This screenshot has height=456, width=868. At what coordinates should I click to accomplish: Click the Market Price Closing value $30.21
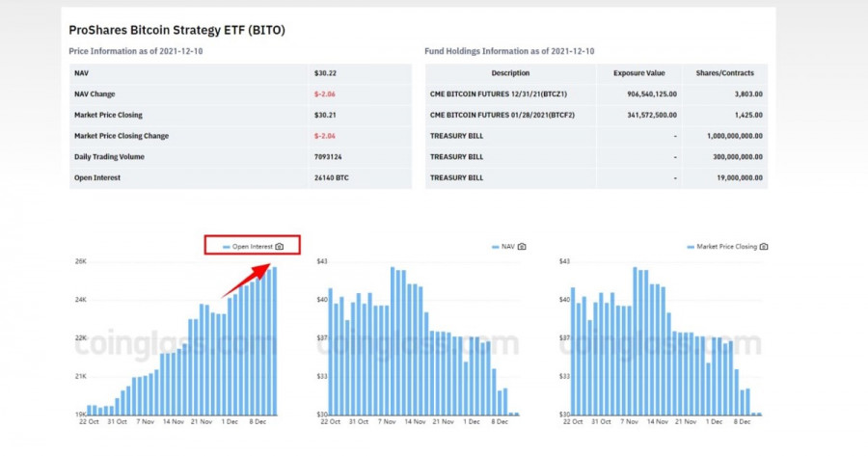[326, 115]
